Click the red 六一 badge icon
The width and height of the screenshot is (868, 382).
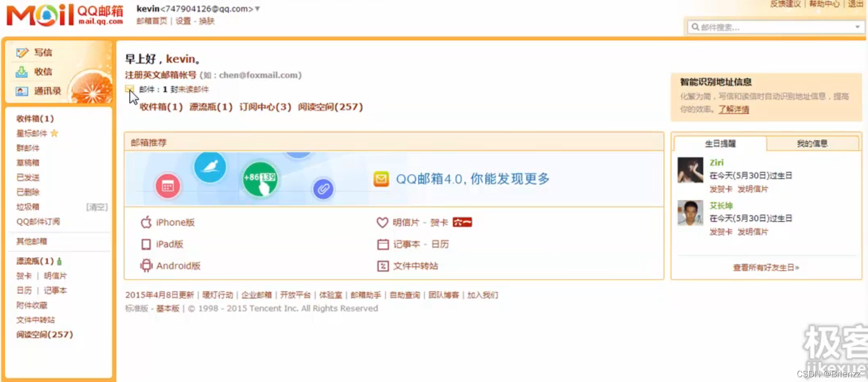[x=462, y=222]
